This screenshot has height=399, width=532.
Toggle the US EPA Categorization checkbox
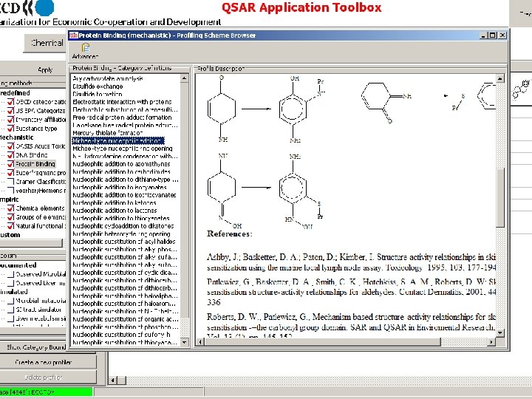[10, 111]
